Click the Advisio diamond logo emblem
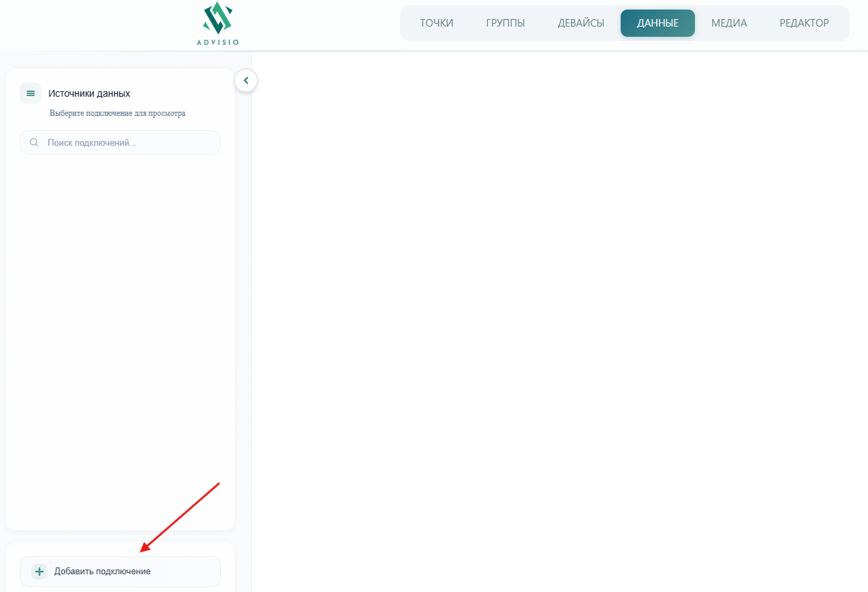This screenshot has width=868, height=592. click(x=217, y=18)
